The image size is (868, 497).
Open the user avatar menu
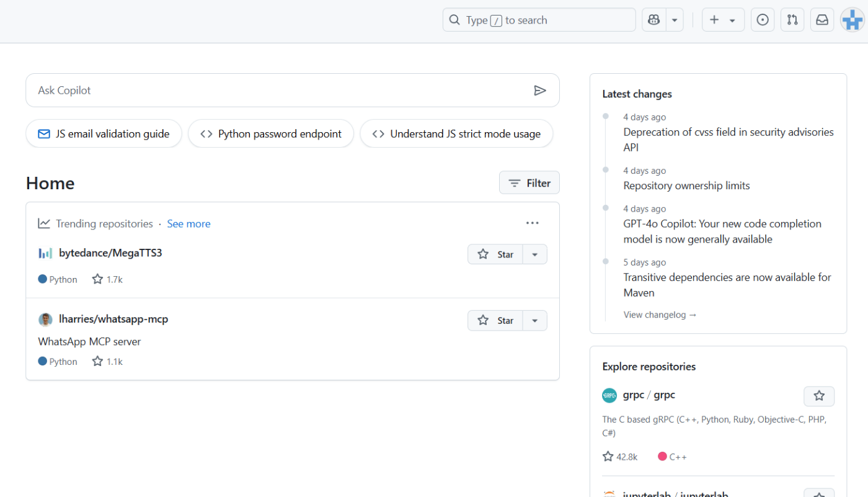[852, 20]
